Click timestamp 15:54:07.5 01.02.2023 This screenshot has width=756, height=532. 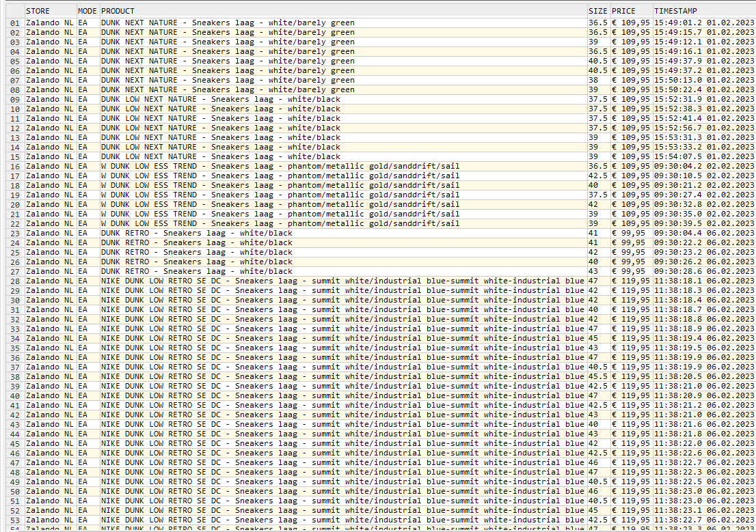pyautogui.click(x=704, y=156)
